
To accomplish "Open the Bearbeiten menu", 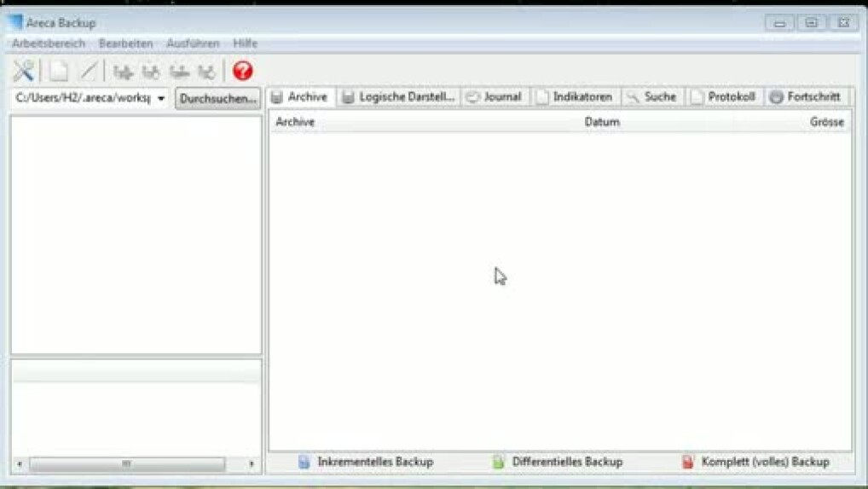I will (125, 44).
